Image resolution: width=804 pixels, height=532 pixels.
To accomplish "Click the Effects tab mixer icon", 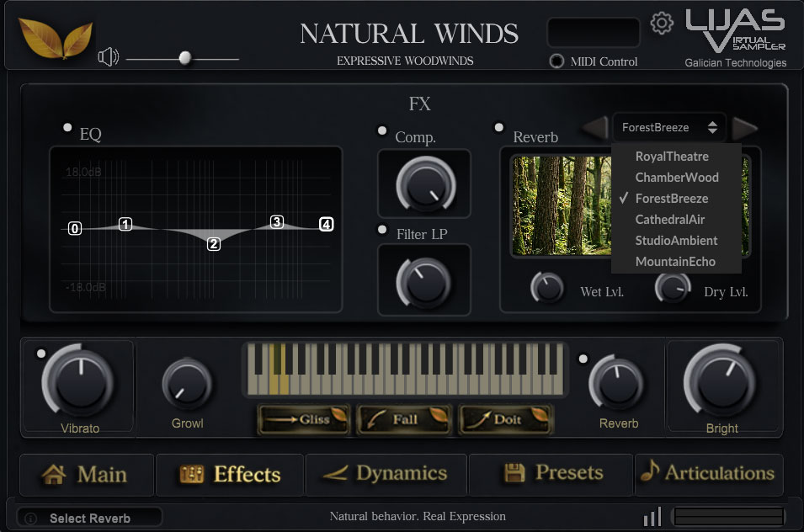I will coord(192,474).
